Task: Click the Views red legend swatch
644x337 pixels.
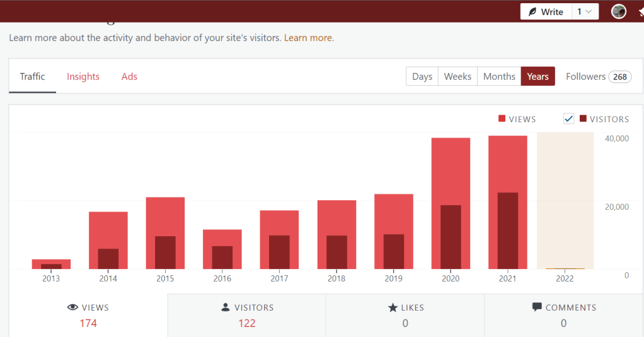Action: [502, 118]
